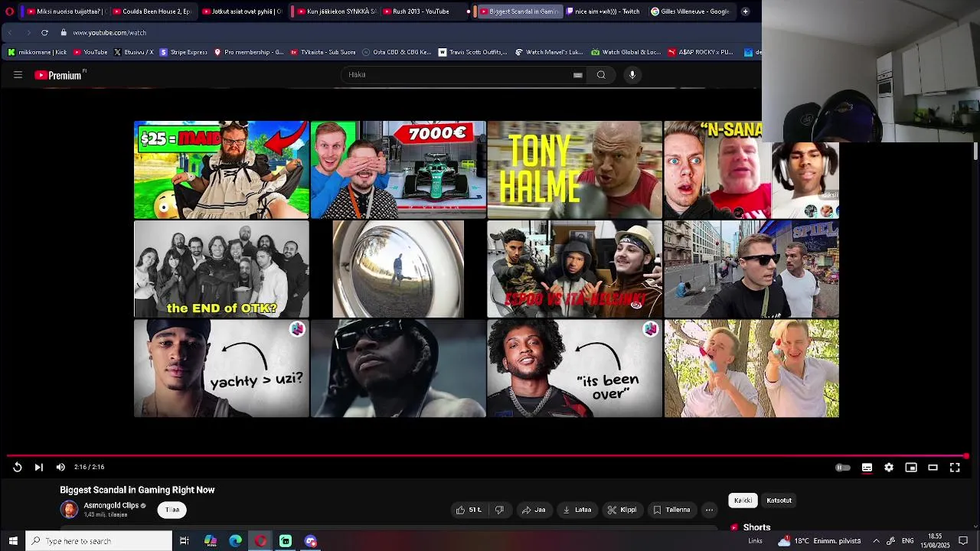
Task: Select the Katsotut filter chip
Action: [x=779, y=500]
